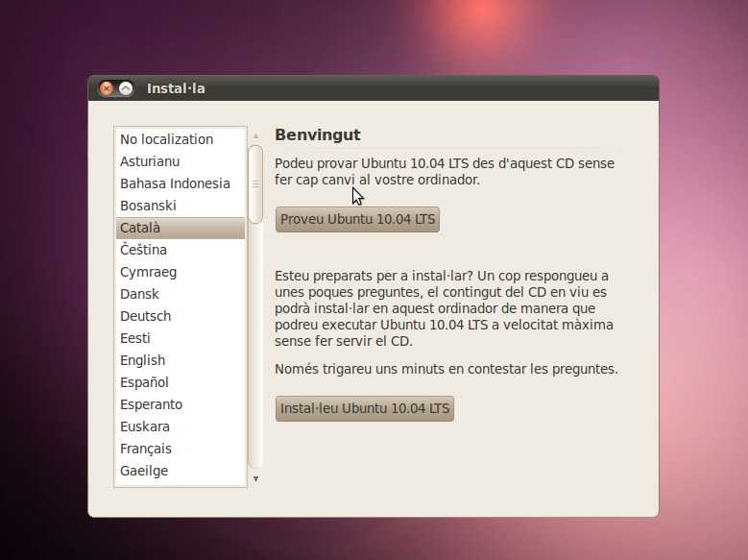Click the language list scroll up arrow
The width and height of the screenshot is (748, 560).
[255, 135]
